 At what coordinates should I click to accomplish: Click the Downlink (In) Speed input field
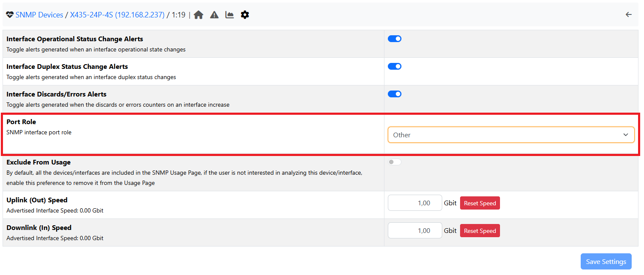click(x=415, y=231)
